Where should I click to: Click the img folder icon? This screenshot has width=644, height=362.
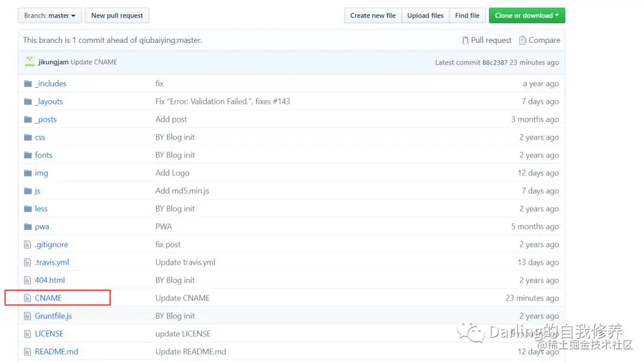pos(27,173)
